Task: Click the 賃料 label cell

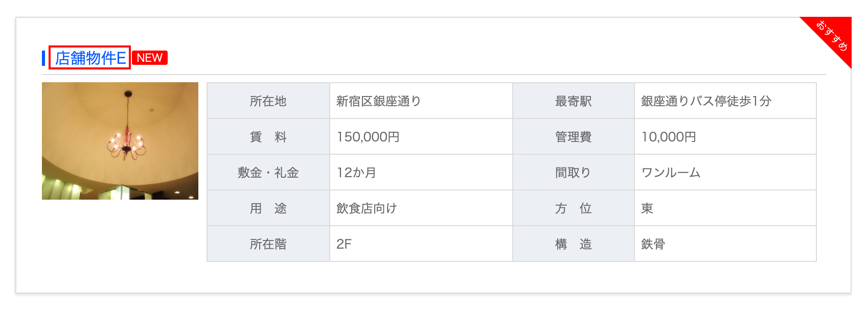Action: point(268,137)
